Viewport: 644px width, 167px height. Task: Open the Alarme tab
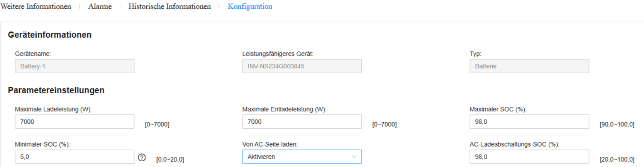tap(100, 7)
